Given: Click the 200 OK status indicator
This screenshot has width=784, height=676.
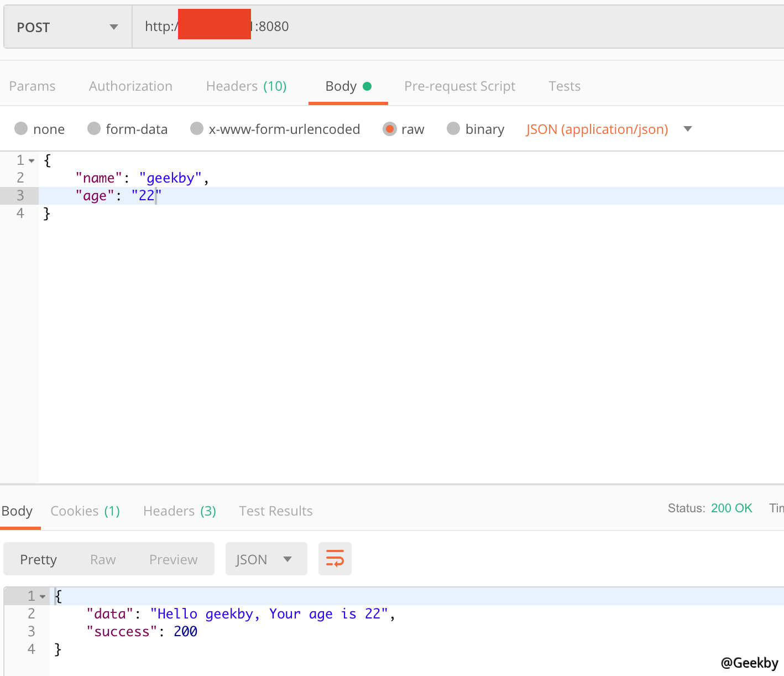Looking at the screenshot, I should [x=731, y=508].
